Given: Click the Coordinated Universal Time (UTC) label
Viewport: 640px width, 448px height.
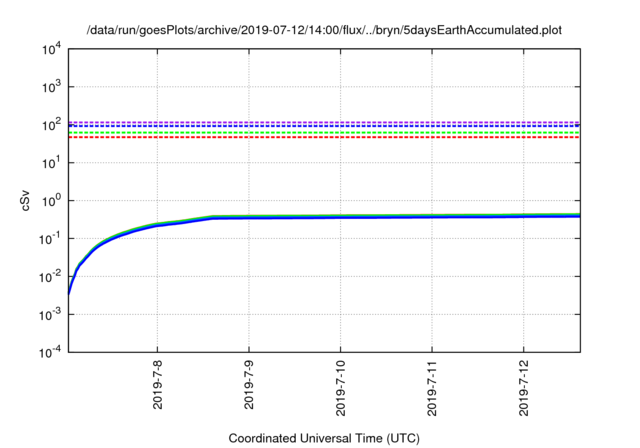Looking at the screenshot, I should coord(324,438).
